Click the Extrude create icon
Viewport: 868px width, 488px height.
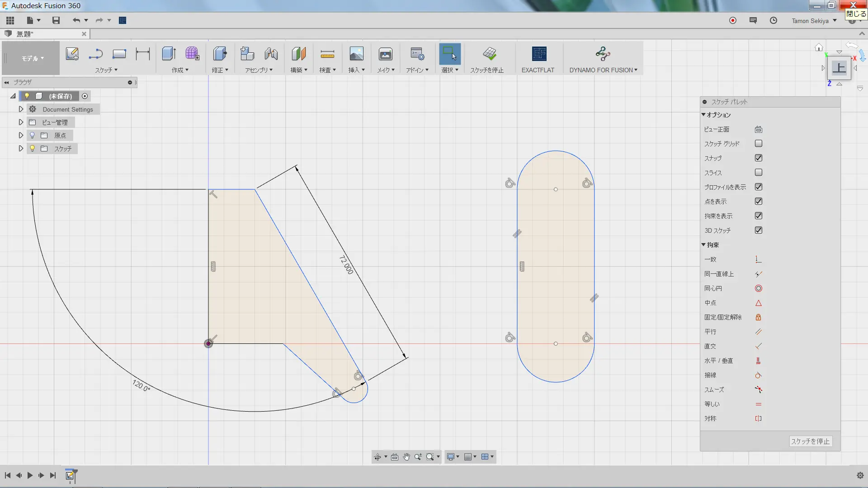[169, 54]
